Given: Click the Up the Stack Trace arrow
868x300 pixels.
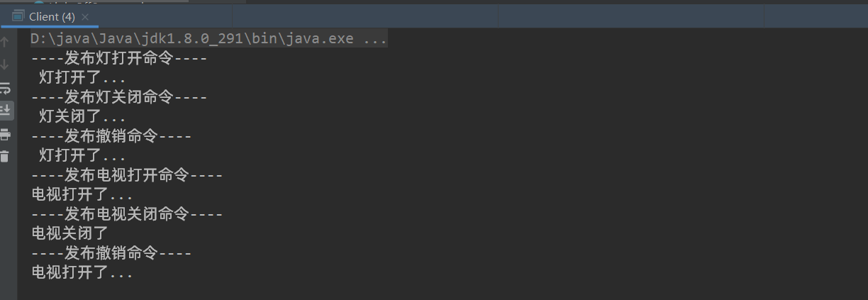Looking at the screenshot, I should (x=5, y=42).
